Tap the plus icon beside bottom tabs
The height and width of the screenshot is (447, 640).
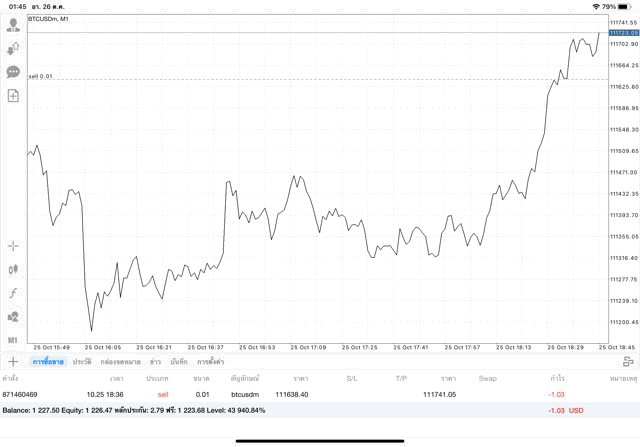point(13,361)
